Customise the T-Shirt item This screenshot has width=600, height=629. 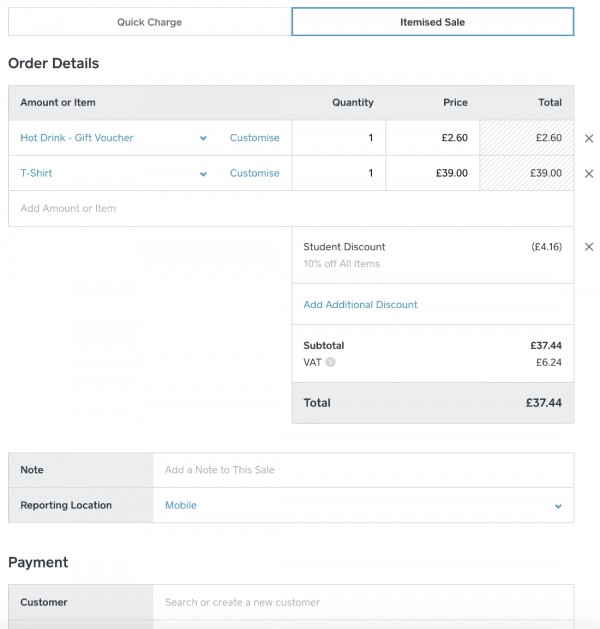[255, 173]
